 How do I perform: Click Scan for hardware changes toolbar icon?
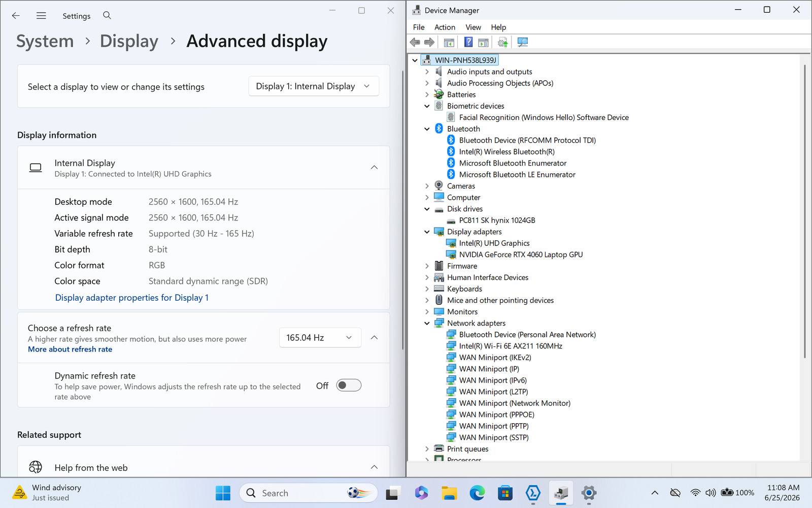point(523,42)
